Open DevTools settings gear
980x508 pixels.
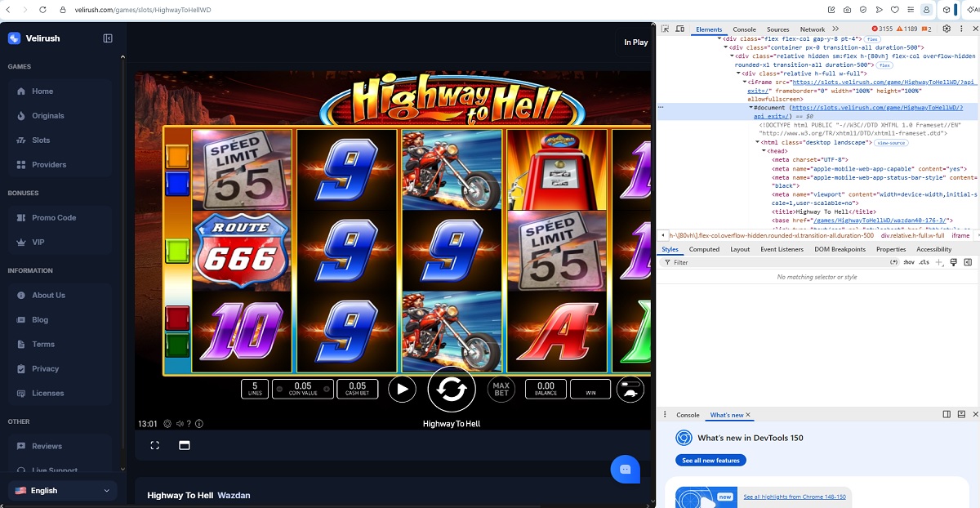[947, 29]
